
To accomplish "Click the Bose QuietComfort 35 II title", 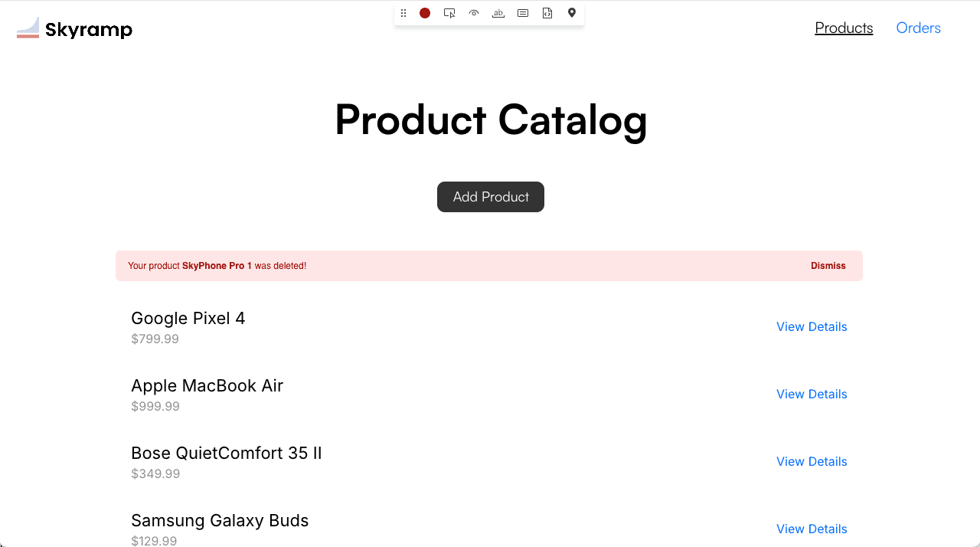I will 227,453.
